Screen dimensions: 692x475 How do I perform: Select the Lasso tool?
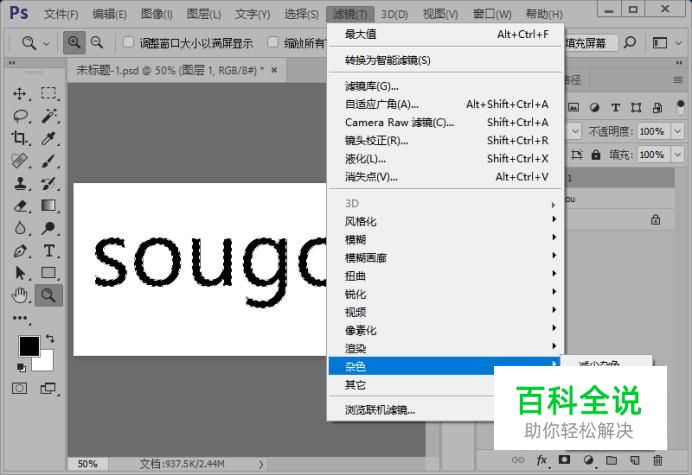(x=21, y=116)
